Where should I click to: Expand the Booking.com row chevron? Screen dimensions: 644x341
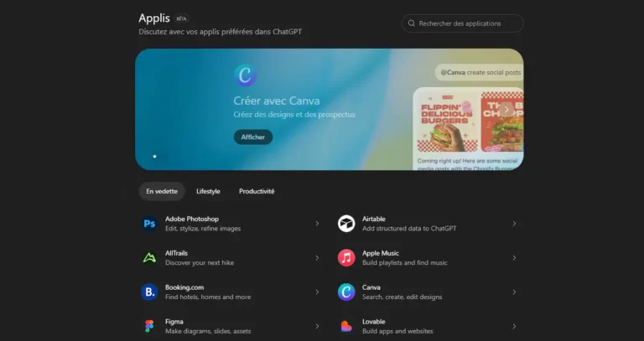coord(317,292)
